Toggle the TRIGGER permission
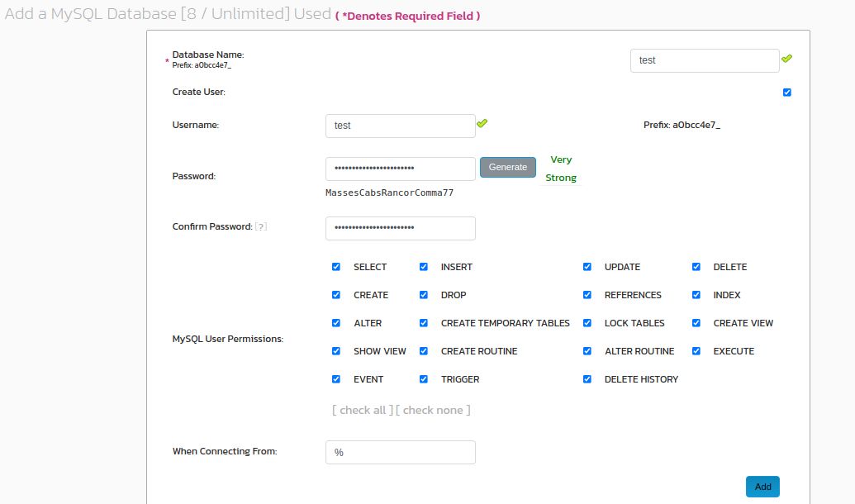The image size is (855, 504). tap(424, 378)
